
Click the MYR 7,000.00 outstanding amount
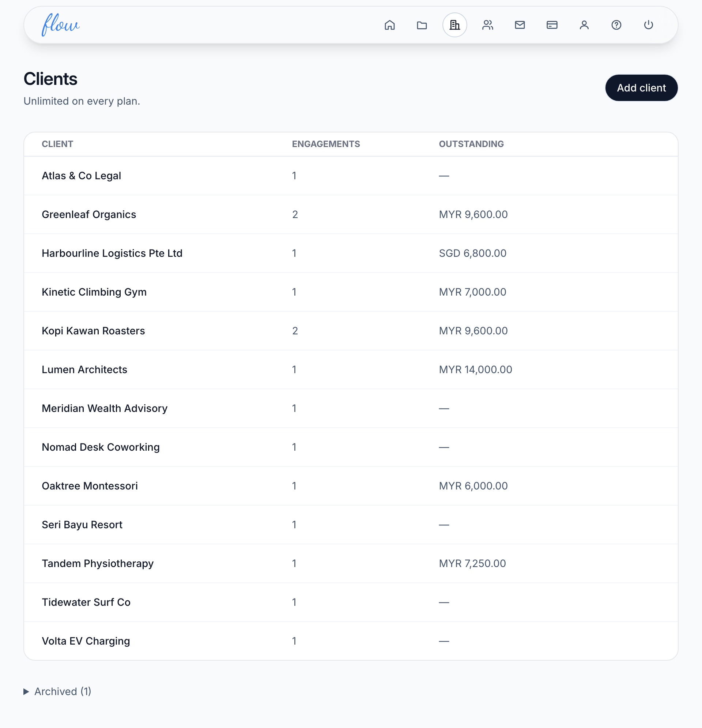(x=473, y=292)
